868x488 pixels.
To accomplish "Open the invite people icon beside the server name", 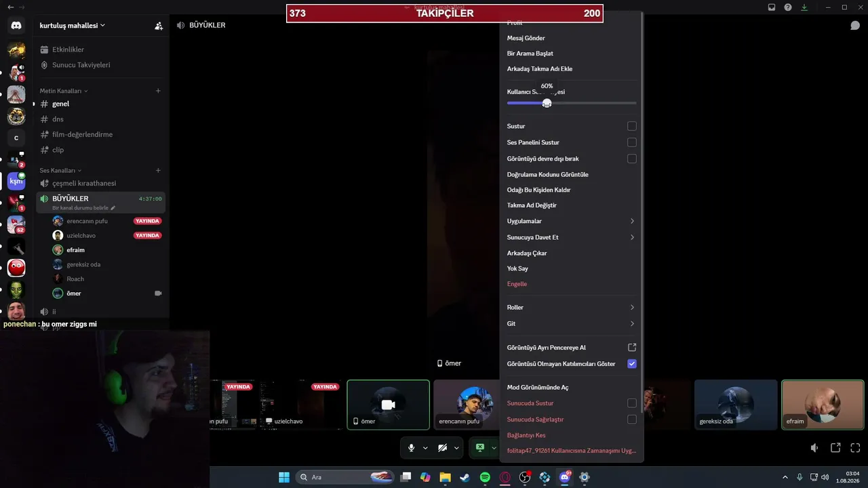I will pos(159,26).
